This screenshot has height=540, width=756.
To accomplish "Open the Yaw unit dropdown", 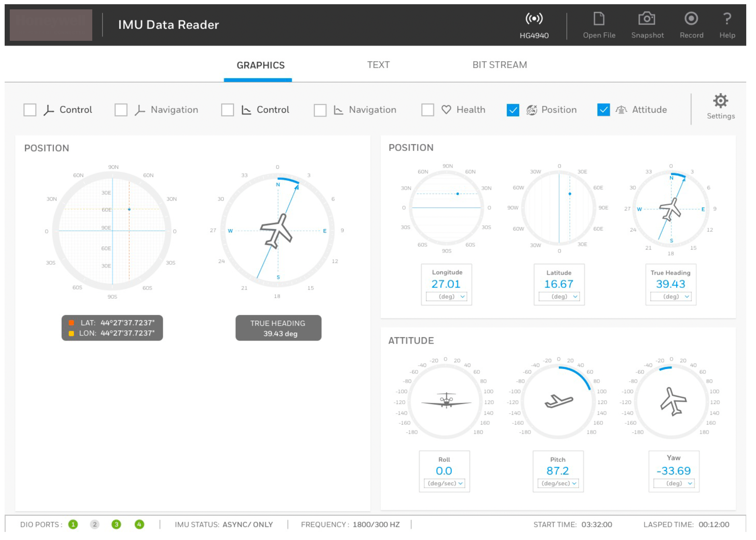I will click(x=674, y=483).
